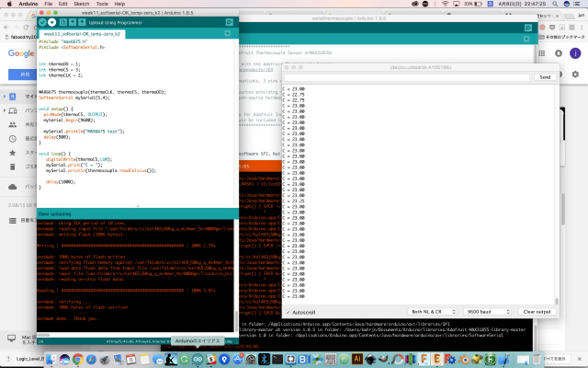Click Shared with me people icon in Drive
This screenshot has height=368, width=588.
13,124
